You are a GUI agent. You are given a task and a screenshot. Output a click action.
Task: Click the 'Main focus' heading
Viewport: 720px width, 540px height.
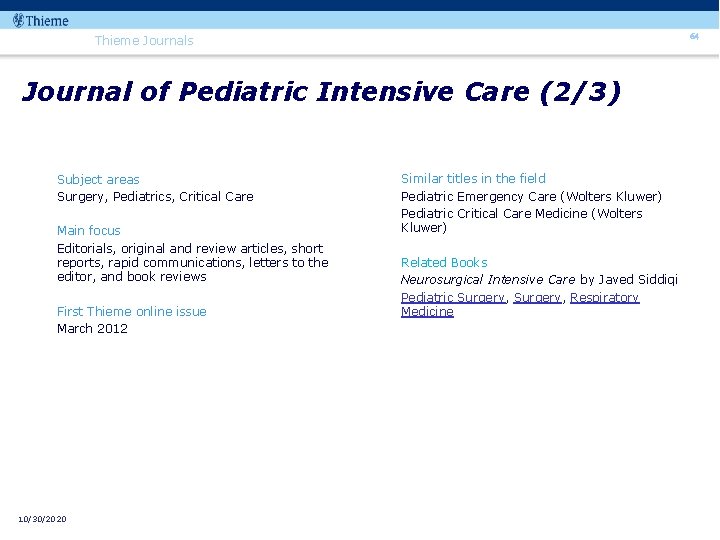tap(89, 231)
